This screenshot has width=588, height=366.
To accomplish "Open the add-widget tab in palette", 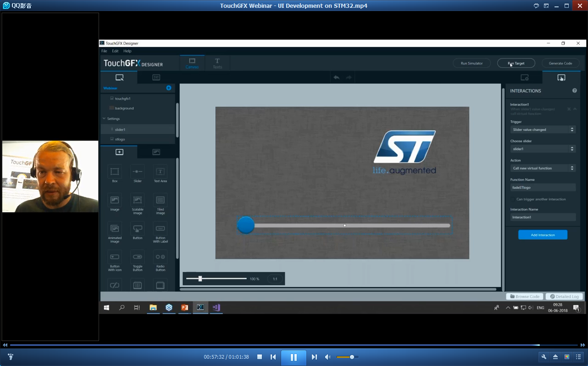I will 119,152.
